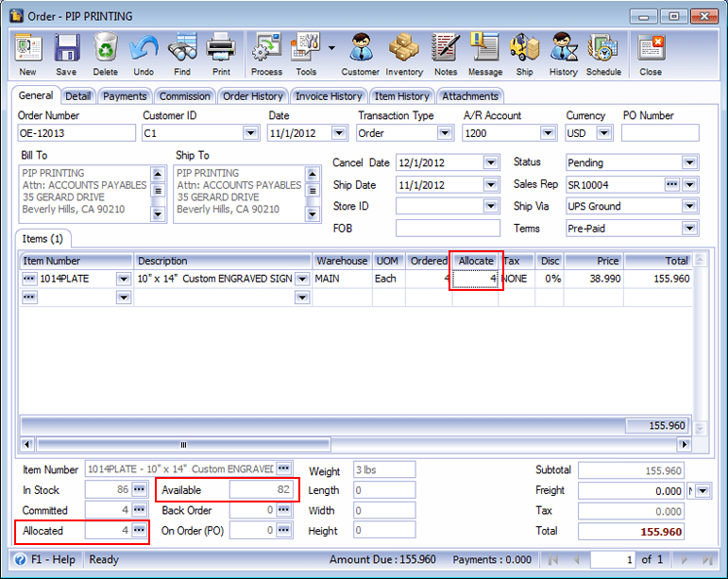Click the FOB input field

coord(448,228)
